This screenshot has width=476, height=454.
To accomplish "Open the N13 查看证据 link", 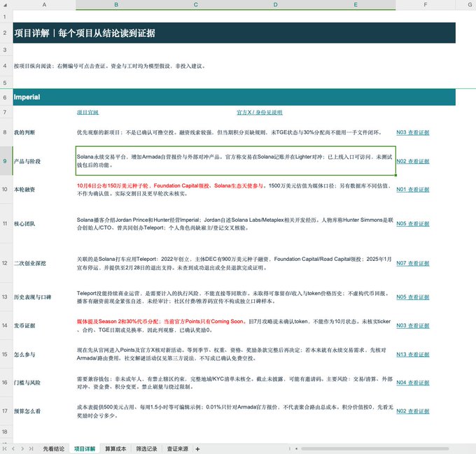I will click(412, 355).
